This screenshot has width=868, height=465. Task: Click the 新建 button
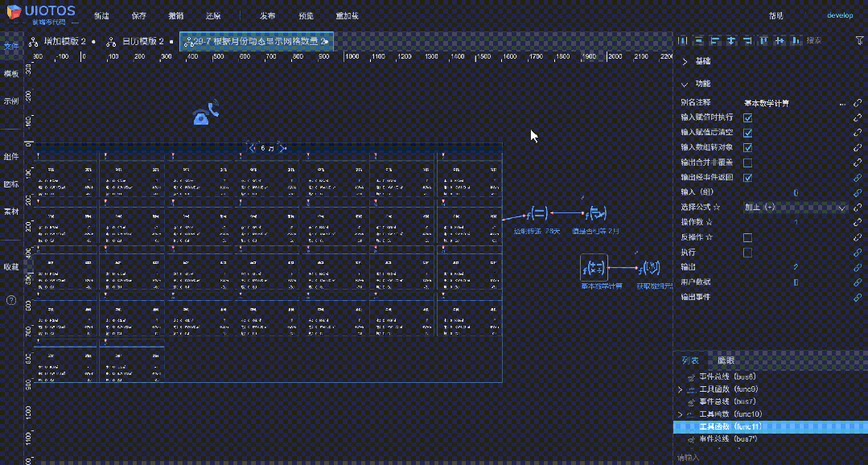coord(101,16)
